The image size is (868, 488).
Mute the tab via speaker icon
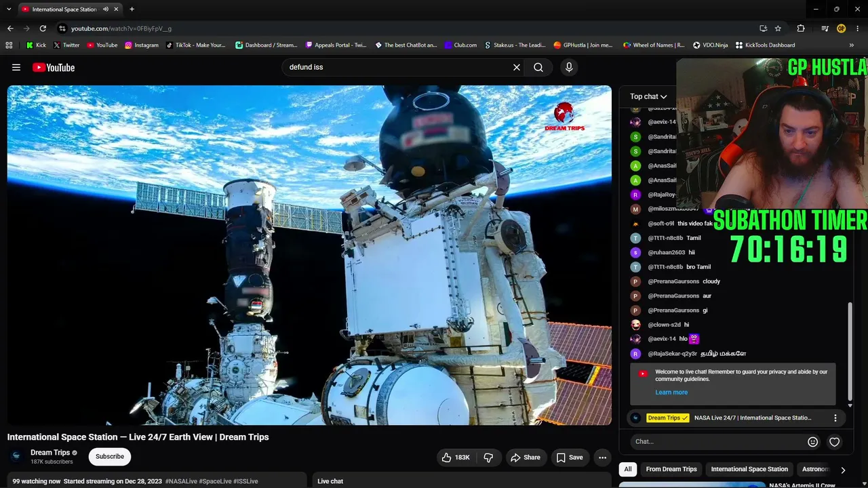pos(105,9)
